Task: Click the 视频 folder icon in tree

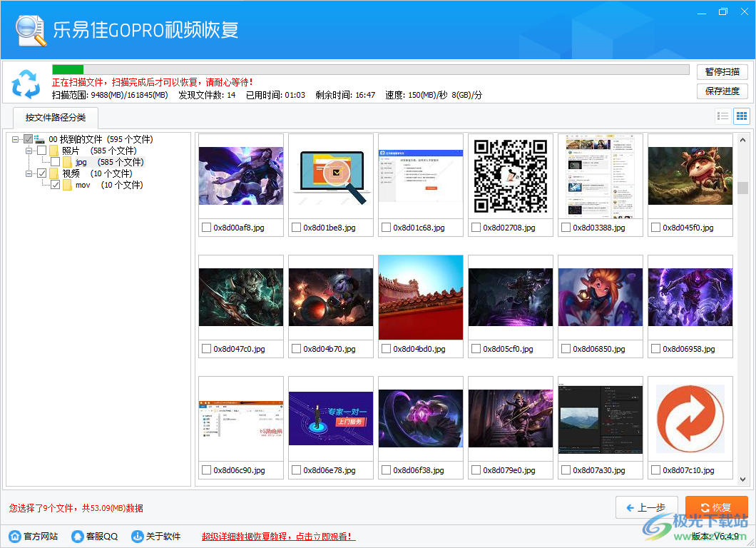Action: [53, 173]
